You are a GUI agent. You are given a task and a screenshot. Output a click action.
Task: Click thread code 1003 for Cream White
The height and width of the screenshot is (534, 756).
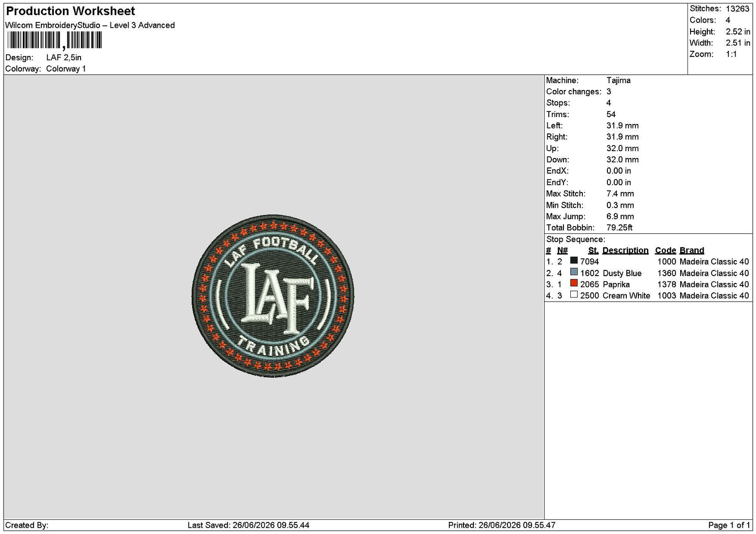(x=667, y=296)
